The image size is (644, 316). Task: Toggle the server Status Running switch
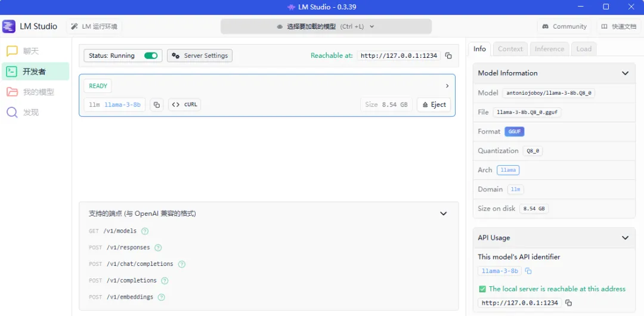[151, 55]
